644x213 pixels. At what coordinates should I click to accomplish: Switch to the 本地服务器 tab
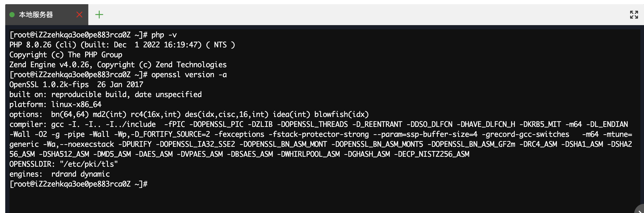tap(36, 15)
